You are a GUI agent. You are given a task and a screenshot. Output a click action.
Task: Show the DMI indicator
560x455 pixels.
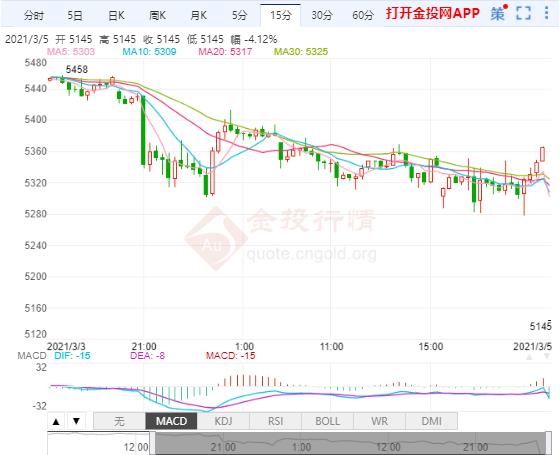tap(431, 421)
